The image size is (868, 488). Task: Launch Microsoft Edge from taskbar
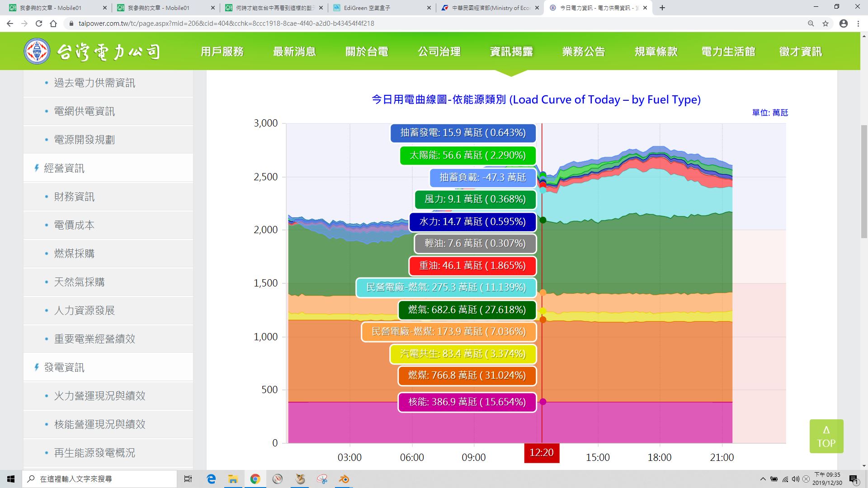(x=211, y=479)
